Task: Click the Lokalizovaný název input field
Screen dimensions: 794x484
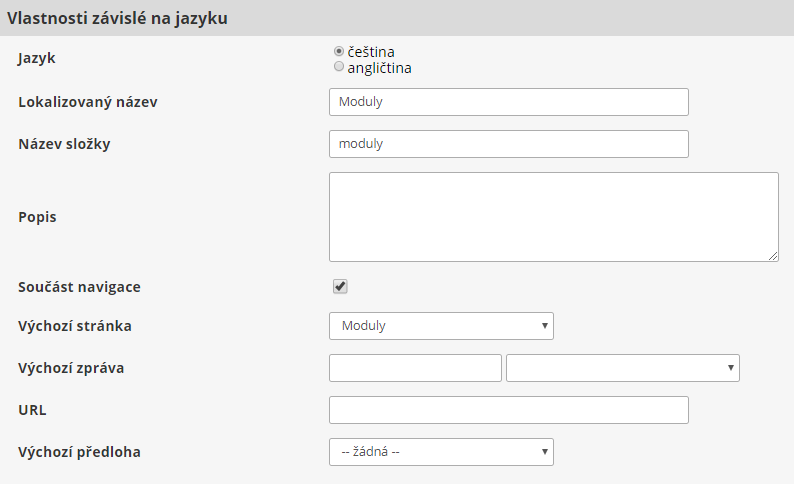Action: pyautogui.click(x=508, y=102)
